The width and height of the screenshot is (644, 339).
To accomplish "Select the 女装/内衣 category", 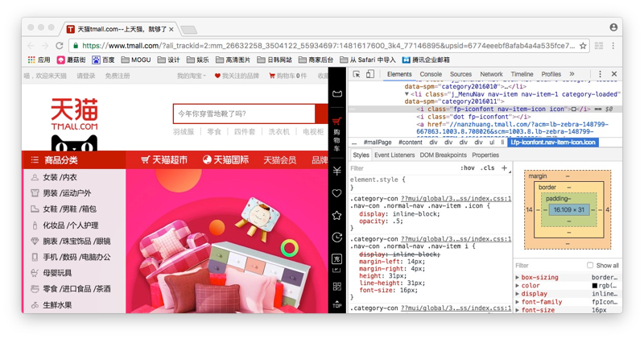I will (x=60, y=177).
